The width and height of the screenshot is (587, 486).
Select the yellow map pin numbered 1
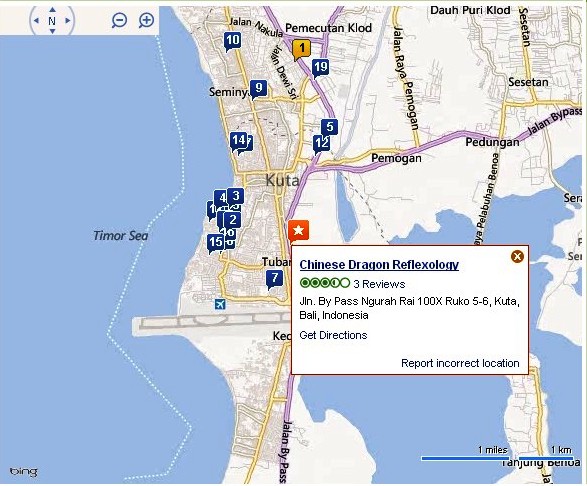(301, 49)
